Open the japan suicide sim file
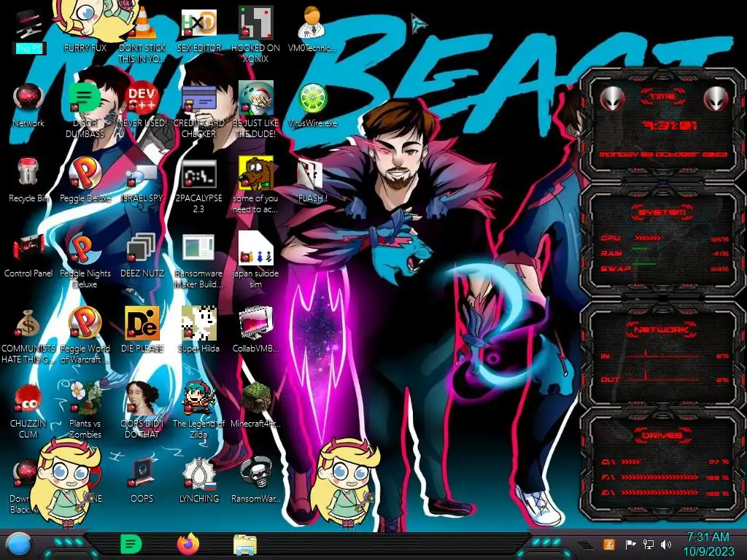 click(x=255, y=260)
